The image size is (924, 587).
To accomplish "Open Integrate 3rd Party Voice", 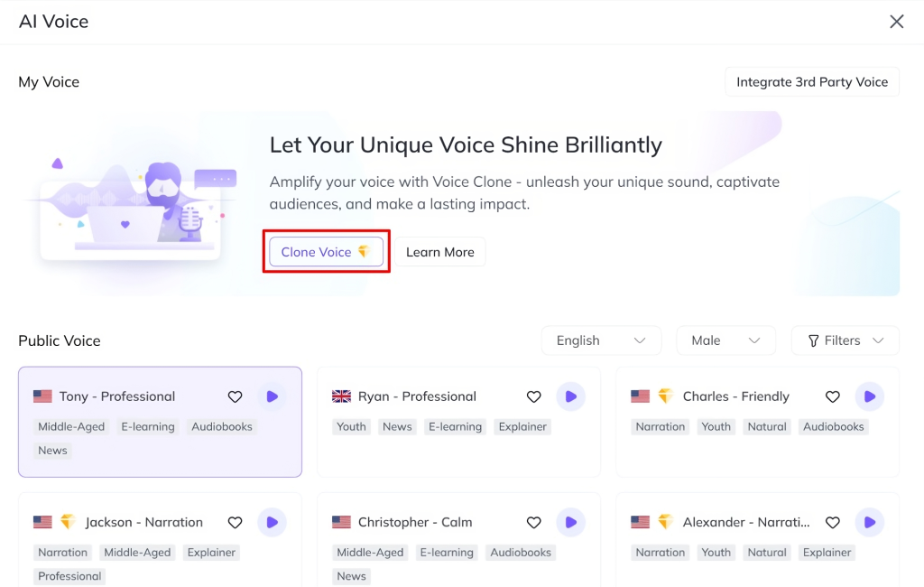I will (x=811, y=82).
